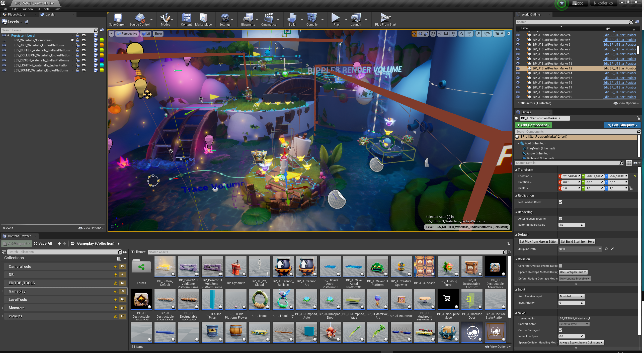Expand the Monsters collection
This screenshot has width=644, height=353.
(x=3, y=308)
